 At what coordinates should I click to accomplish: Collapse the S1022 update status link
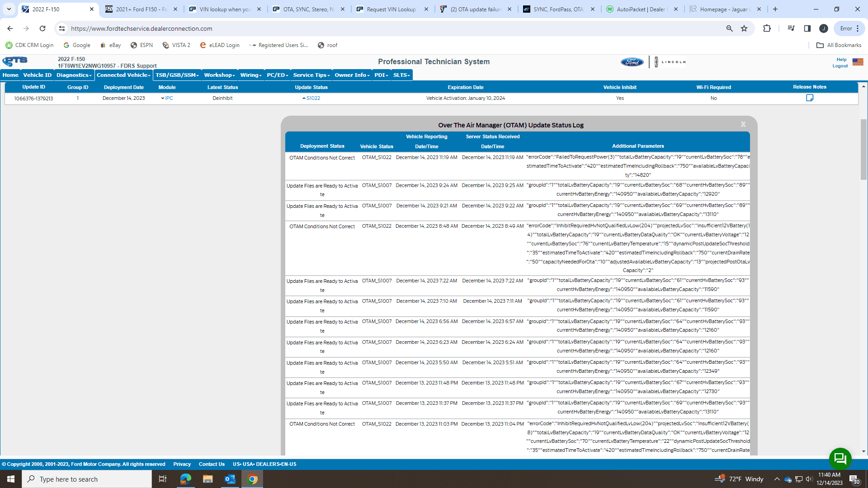click(311, 98)
